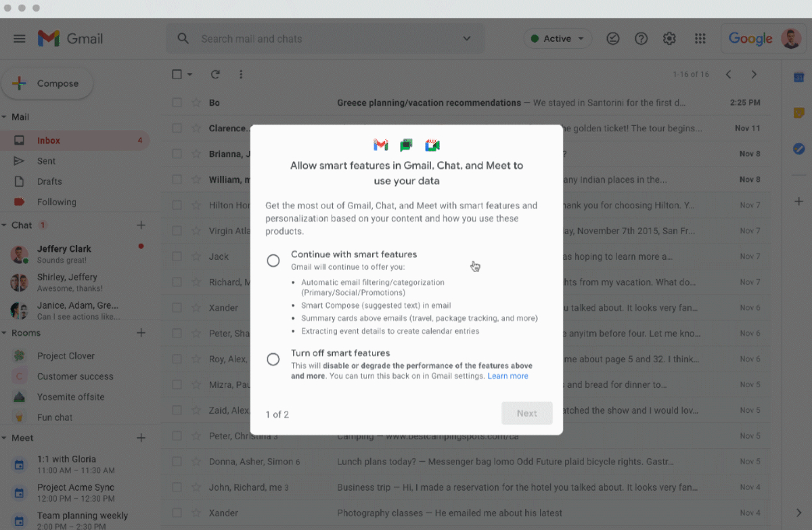
Task: Open search options dropdown arrow
Action: (467, 39)
